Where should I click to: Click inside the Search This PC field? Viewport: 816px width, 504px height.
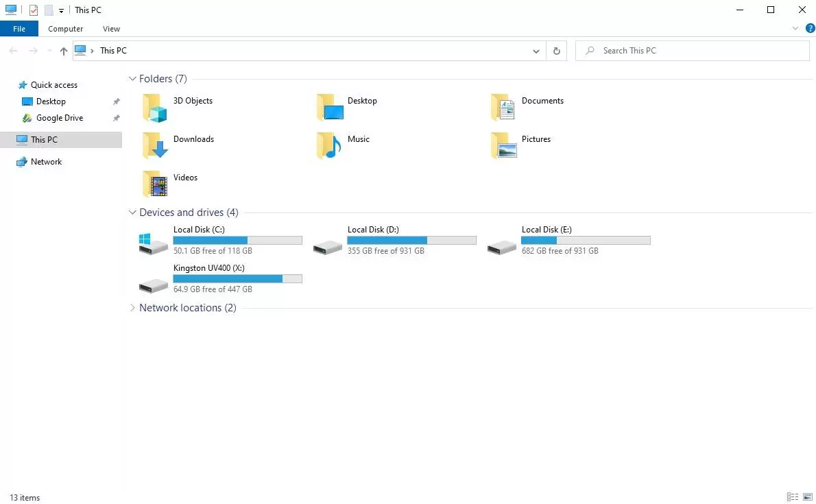click(693, 50)
